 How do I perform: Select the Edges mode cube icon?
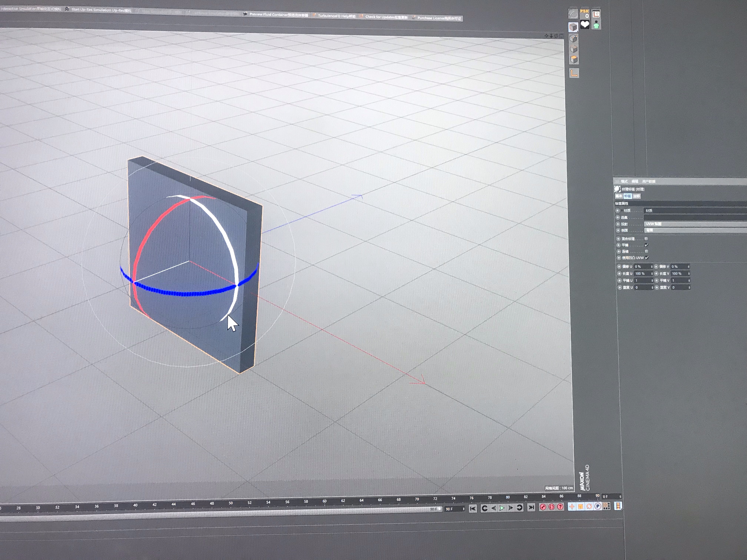coord(573,49)
